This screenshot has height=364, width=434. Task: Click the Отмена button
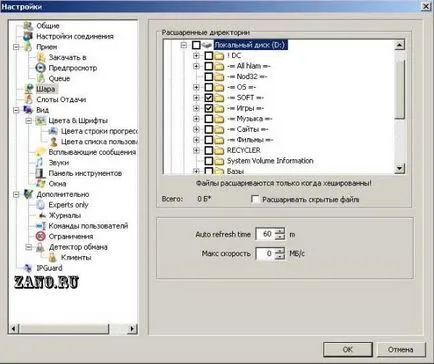pos(401,349)
